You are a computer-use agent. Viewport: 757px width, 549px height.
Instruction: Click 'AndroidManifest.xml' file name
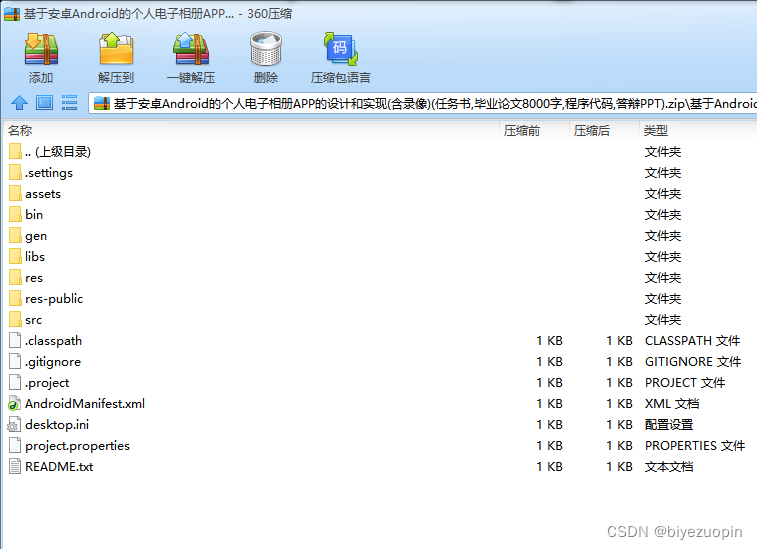pos(85,404)
